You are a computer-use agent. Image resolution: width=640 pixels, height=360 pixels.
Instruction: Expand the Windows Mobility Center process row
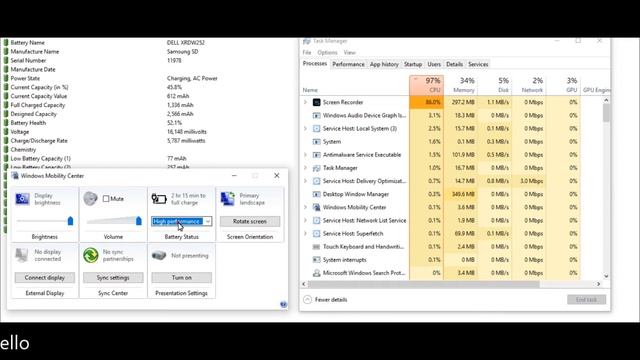coord(305,207)
